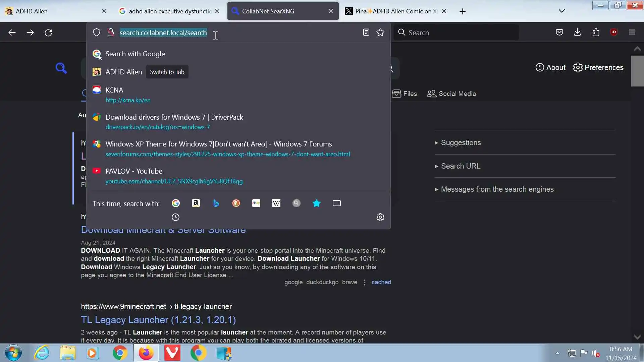Open uBlock Origin extension icon
The height and width of the screenshot is (362, 644).
614,32
